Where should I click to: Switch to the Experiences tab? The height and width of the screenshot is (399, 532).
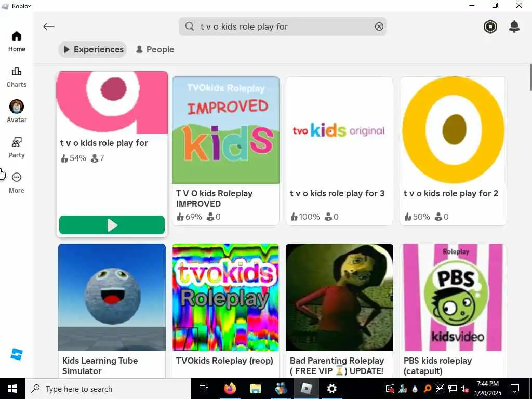pyautogui.click(x=92, y=49)
